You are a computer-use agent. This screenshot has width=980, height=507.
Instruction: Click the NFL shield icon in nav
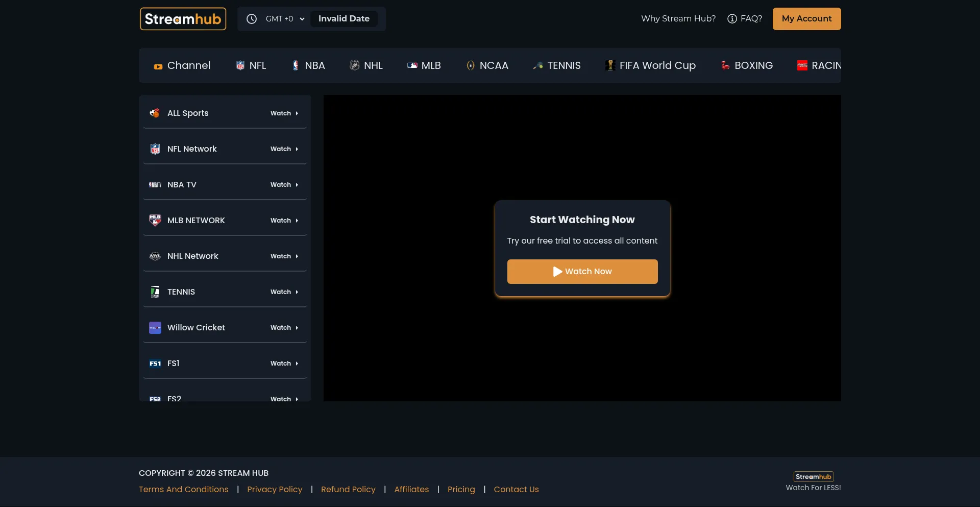(x=240, y=65)
